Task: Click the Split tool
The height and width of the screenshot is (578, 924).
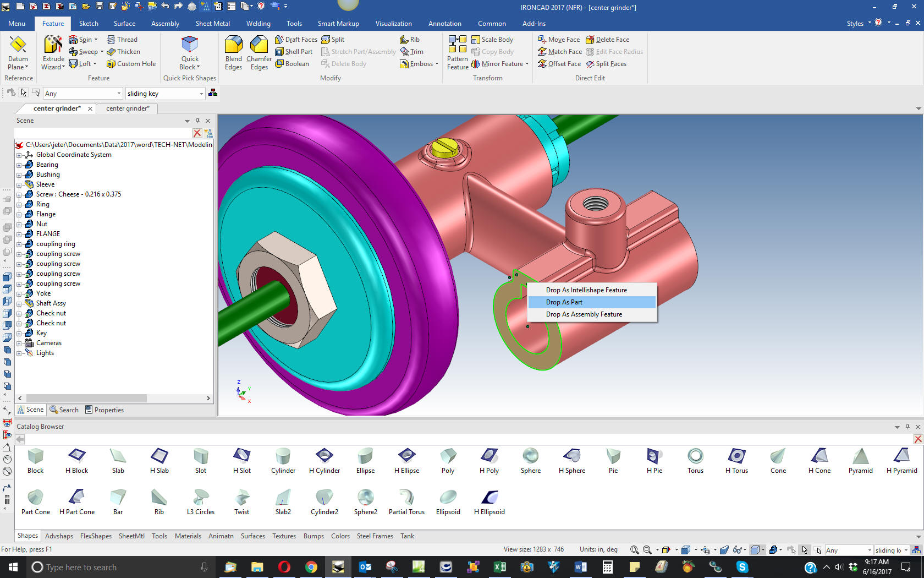Action: tap(333, 40)
